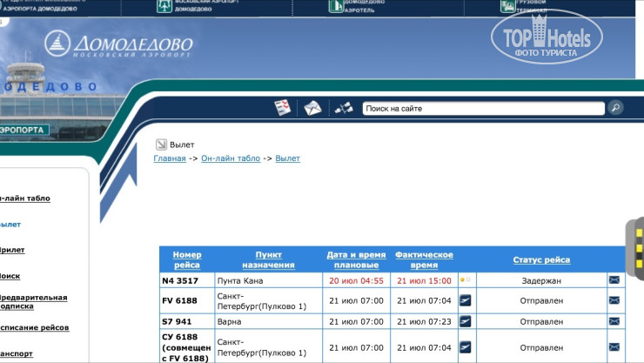This screenshot has height=363, width=644.
Task: Click the airplane icon in top toolbar
Action: pos(344,108)
